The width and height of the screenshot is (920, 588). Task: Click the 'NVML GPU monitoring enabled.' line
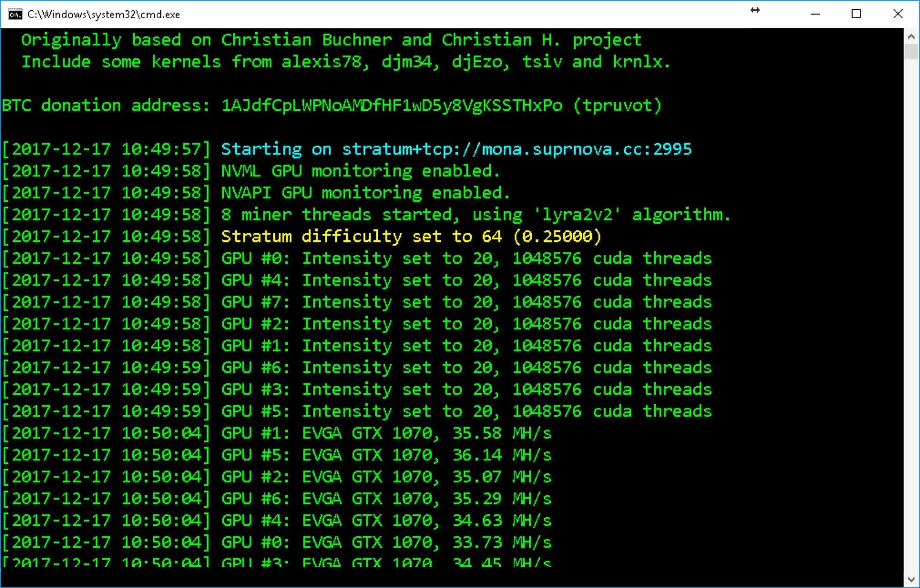(360, 171)
